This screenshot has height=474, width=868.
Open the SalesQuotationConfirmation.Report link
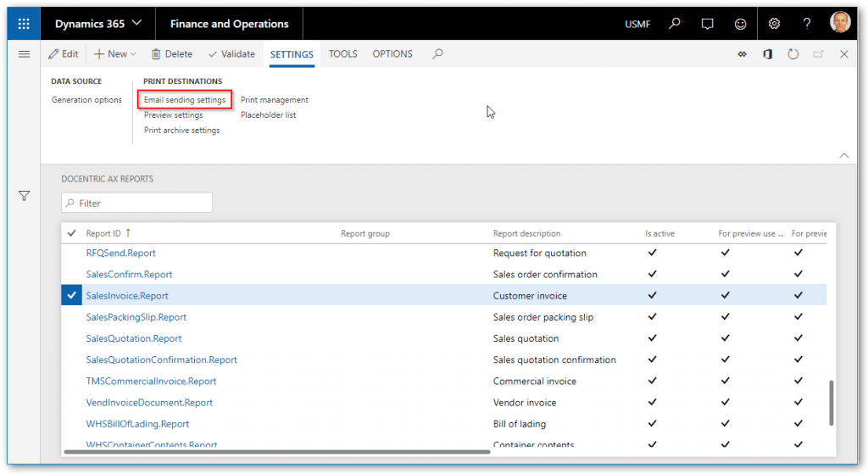[161, 360]
